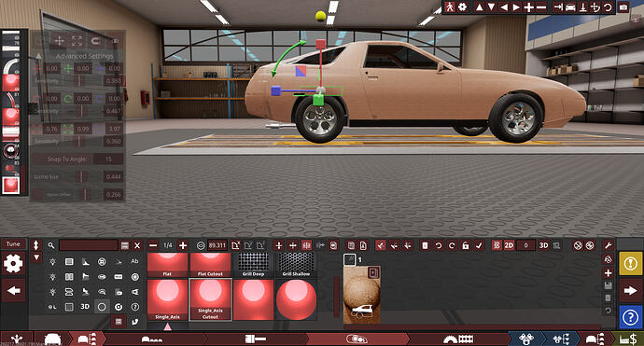Select the scale gizmo mode icon
This screenshot has width=644, height=346.
[x=77, y=41]
